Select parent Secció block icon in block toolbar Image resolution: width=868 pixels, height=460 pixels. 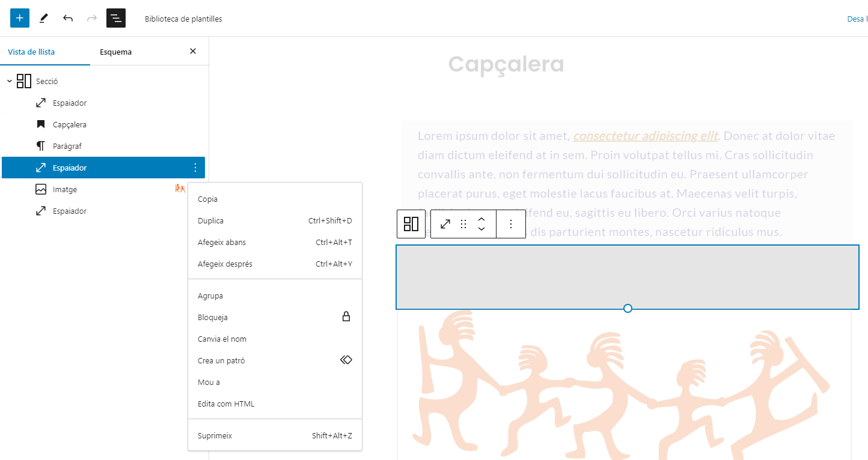point(411,224)
